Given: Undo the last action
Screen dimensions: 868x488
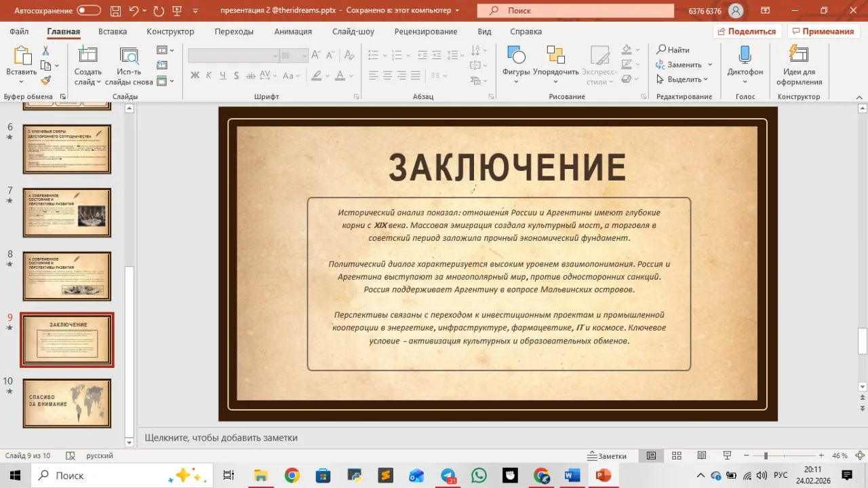Looking at the screenshot, I should pyautogui.click(x=134, y=10).
